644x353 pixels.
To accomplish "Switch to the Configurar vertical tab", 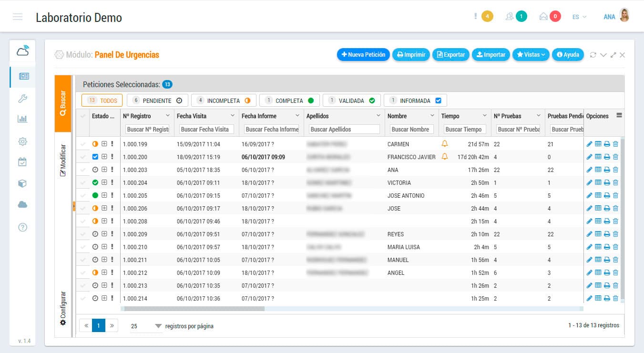I will tap(63, 308).
